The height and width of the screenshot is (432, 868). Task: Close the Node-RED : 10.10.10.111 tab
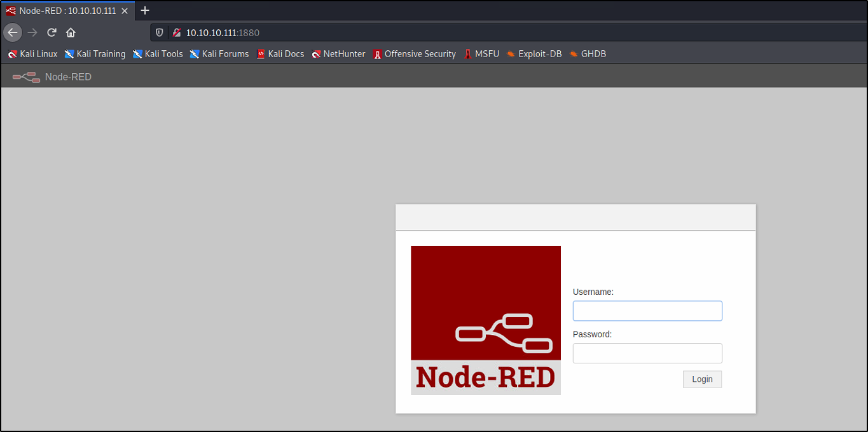click(x=125, y=11)
